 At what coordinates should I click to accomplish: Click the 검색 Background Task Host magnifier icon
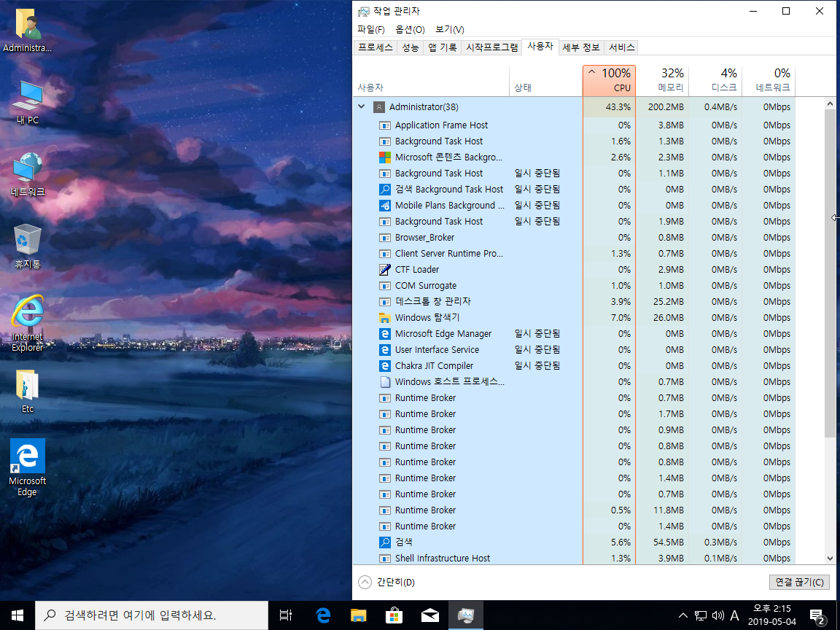point(385,190)
